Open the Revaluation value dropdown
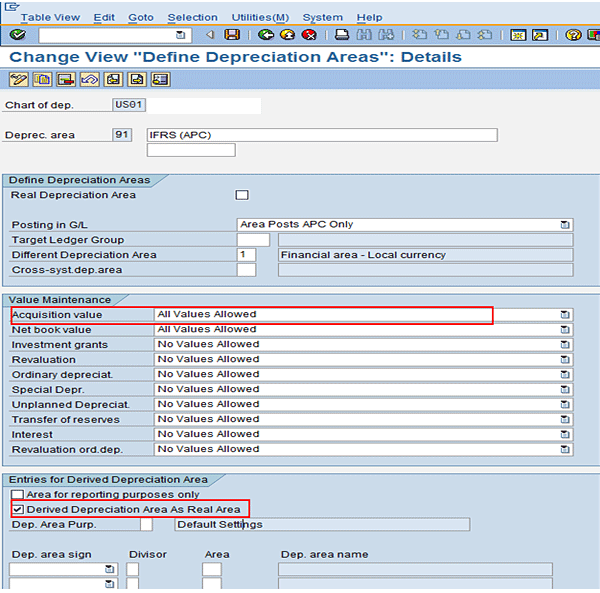 coord(565,360)
